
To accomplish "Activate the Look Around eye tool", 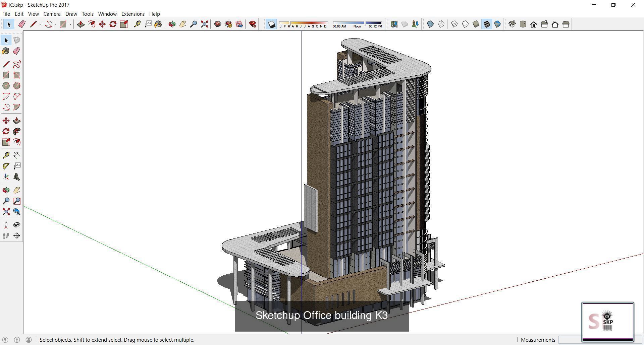I will coord(17,225).
